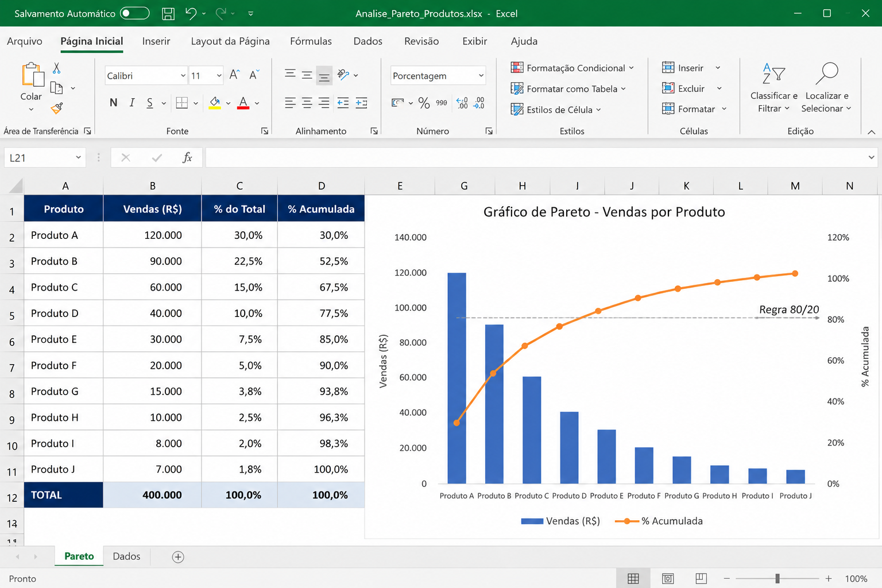This screenshot has height=588, width=882.
Task: Click the Format Painter brush icon
Action: (x=57, y=107)
